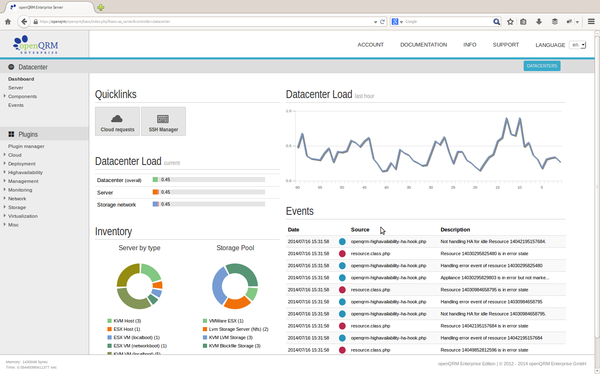
Task: Open the DOCUMENTATION menu
Action: pyautogui.click(x=423, y=45)
